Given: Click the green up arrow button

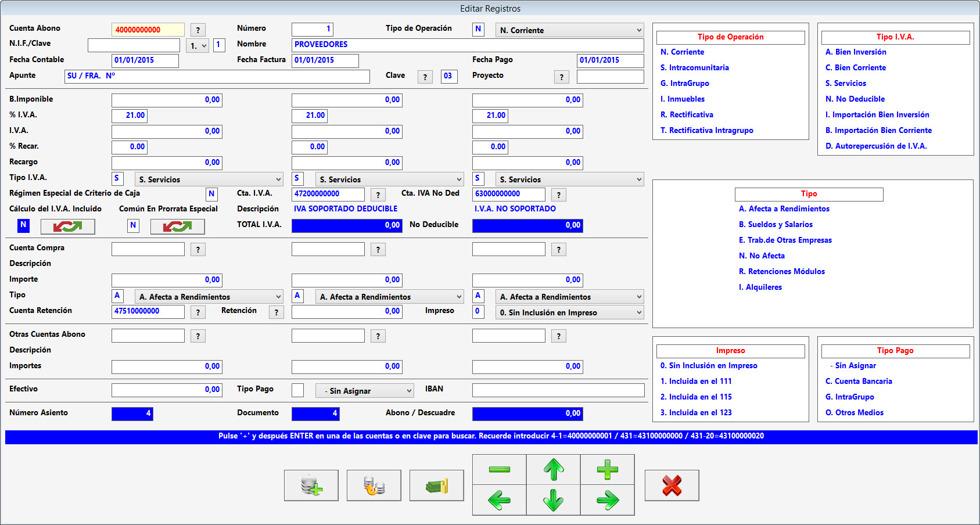Looking at the screenshot, I should click(554, 469).
